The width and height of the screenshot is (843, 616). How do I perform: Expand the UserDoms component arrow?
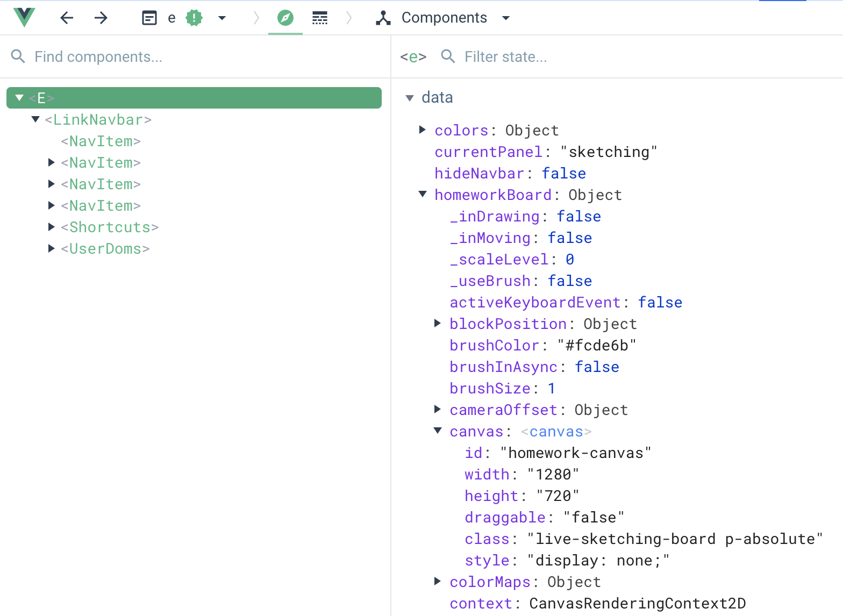click(52, 248)
